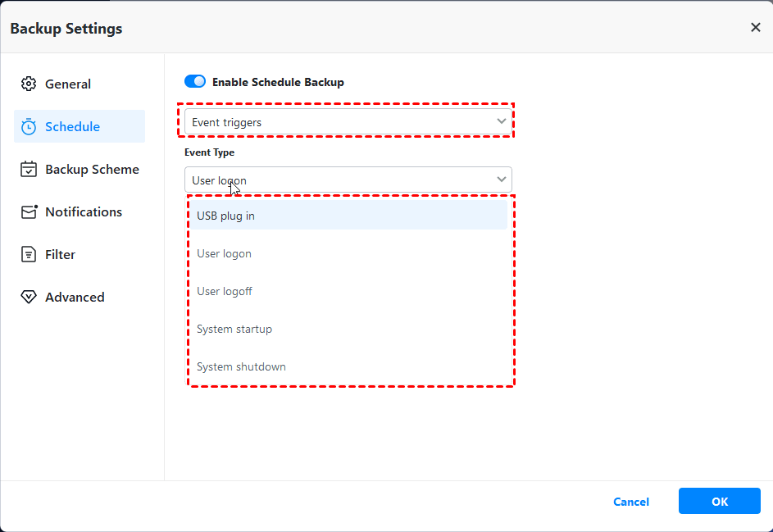
Task: Click the Advanced diamond icon
Action: click(x=29, y=297)
